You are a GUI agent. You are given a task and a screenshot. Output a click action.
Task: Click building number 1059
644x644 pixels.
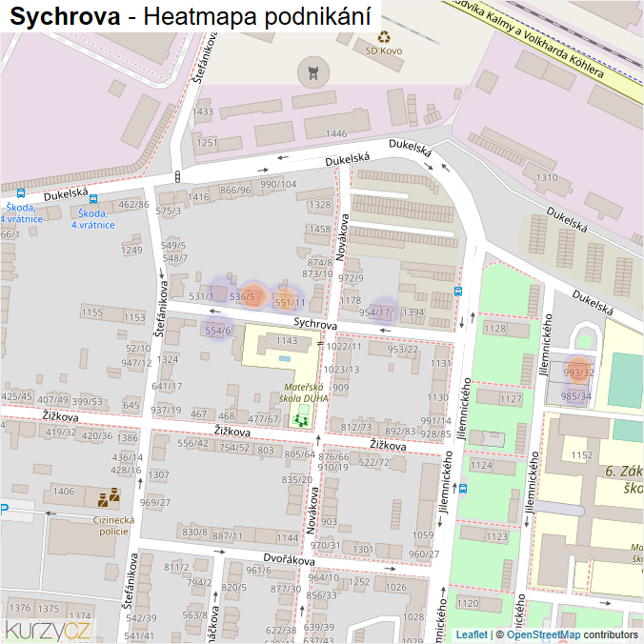[423, 535]
